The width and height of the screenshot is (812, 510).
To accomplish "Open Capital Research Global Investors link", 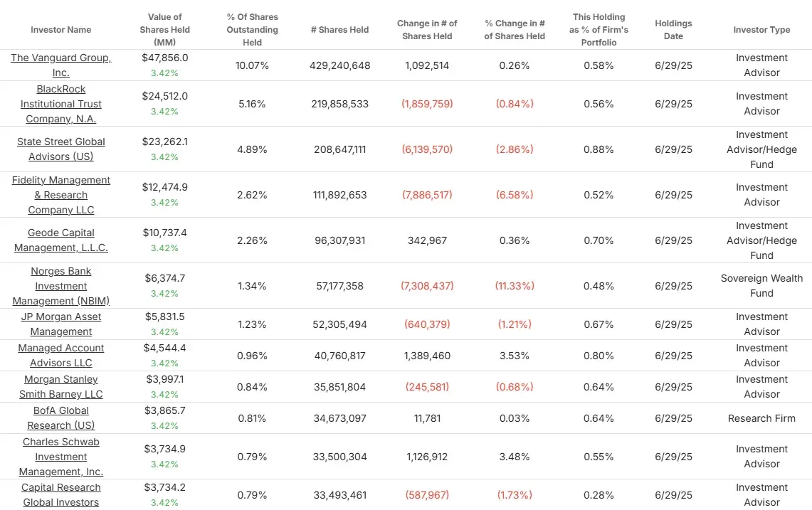I will coord(61,495).
